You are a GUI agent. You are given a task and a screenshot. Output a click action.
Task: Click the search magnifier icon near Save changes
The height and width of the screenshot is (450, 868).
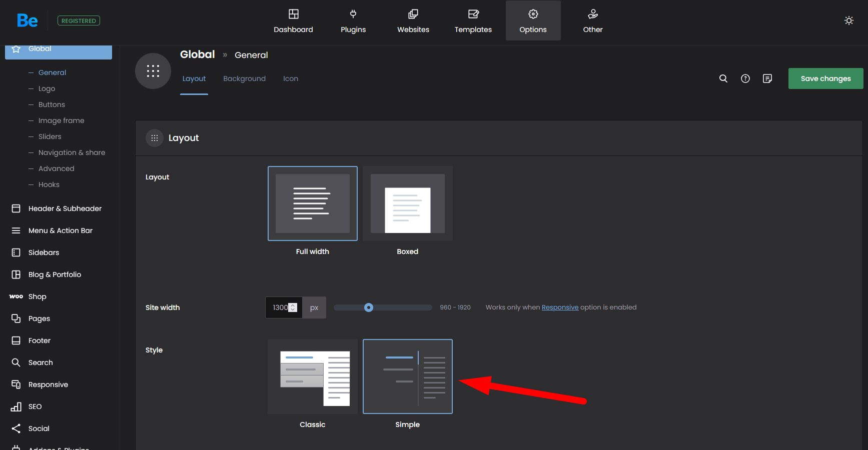tap(723, 78)
